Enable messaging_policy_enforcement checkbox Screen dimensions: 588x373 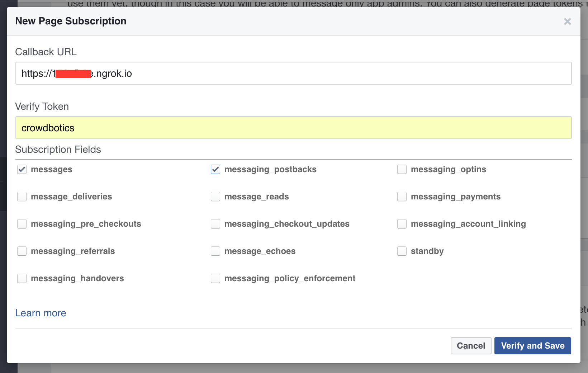click(215, 278)
